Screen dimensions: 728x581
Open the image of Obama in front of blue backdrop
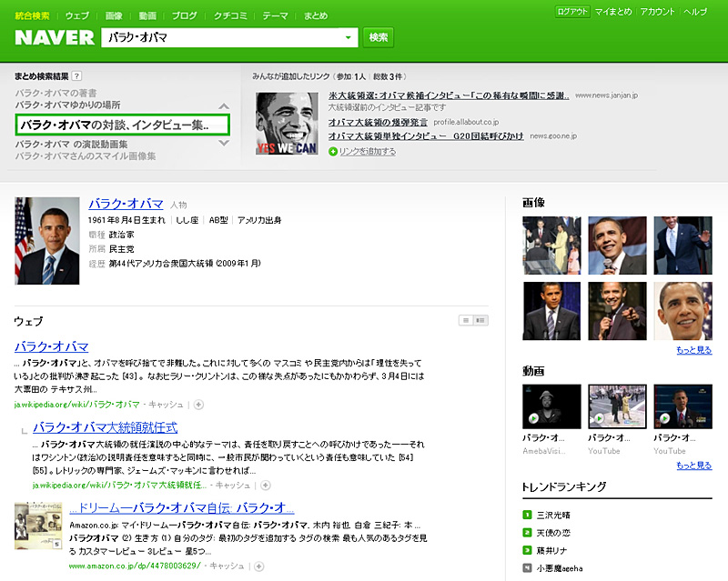[x=551, y=311]
